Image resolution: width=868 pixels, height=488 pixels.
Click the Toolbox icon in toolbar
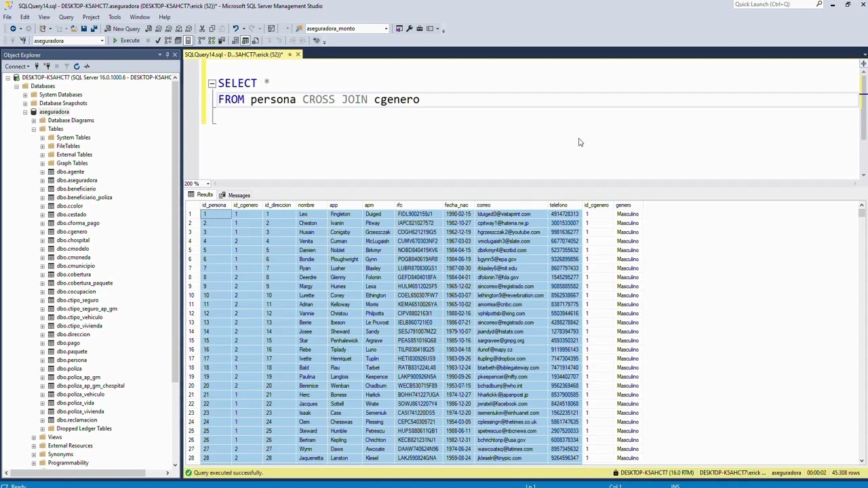(419, 28)
